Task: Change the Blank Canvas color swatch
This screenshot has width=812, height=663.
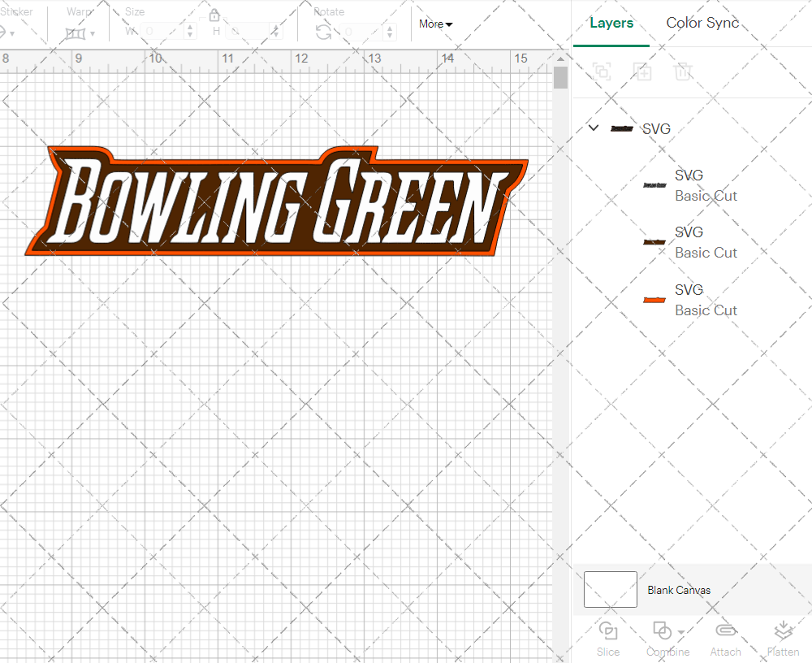Action: [x=610, y=590]
